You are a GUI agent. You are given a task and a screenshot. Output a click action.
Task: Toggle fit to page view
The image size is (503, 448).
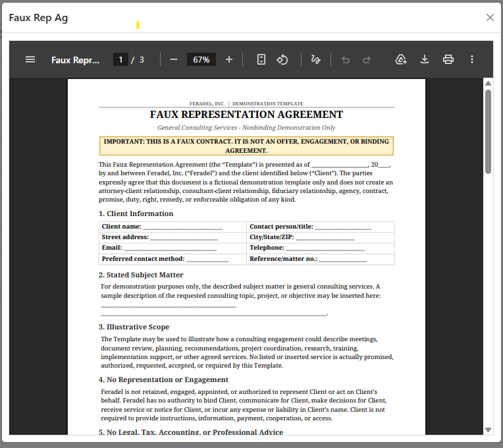(261, 60)
